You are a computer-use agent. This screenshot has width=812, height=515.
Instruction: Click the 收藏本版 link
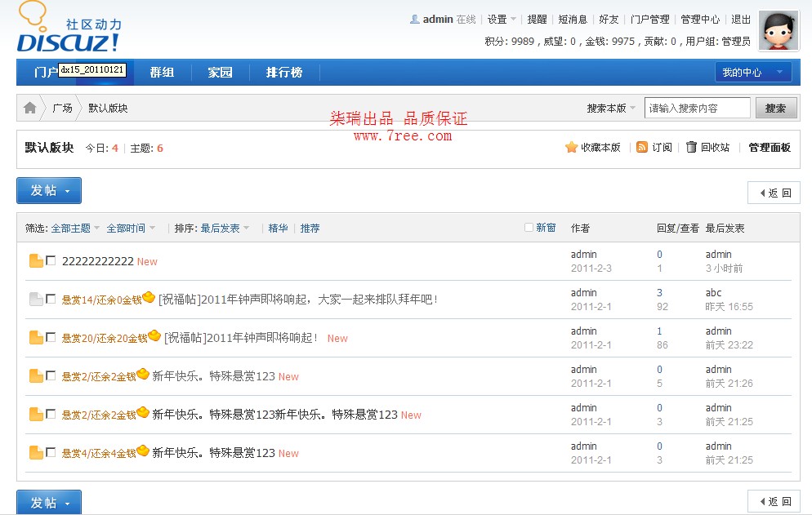click(x=600, y=148)
